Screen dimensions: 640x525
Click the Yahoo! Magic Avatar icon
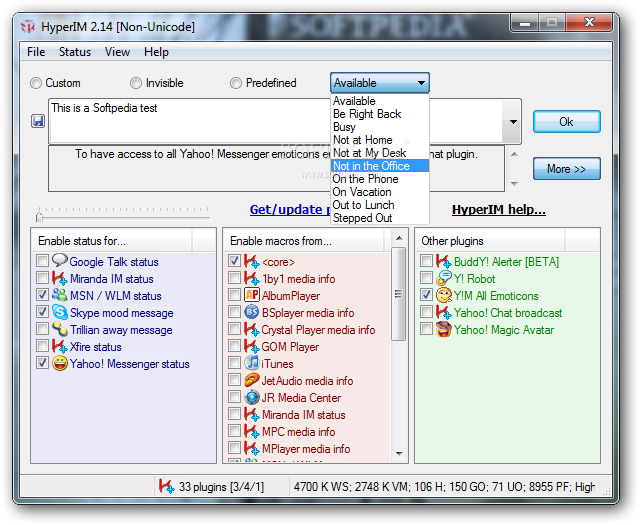pos(443,329)
